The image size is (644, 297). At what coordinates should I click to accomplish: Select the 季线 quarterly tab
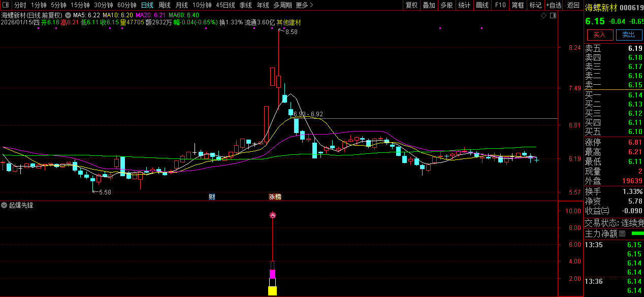click(x=245, y=5)
